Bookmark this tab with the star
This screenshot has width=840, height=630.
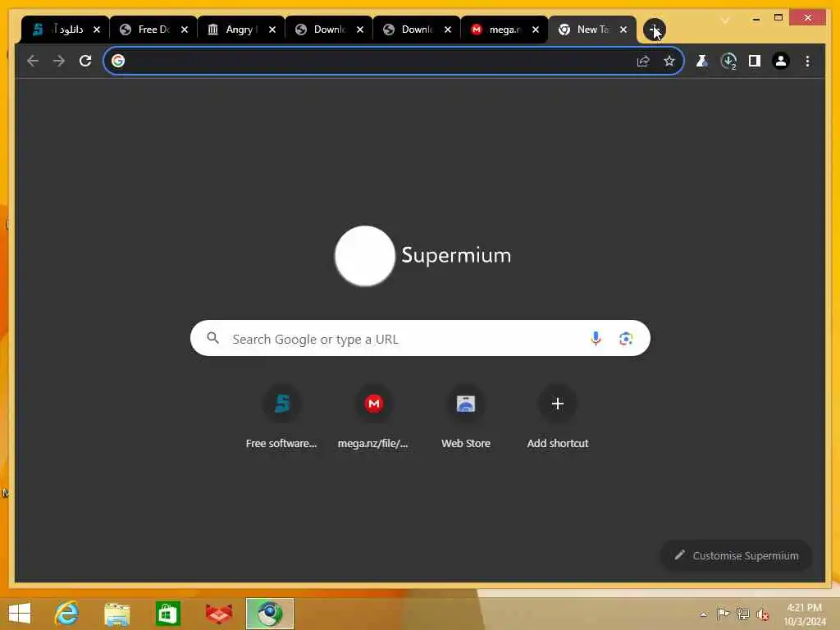coord(669,61)
